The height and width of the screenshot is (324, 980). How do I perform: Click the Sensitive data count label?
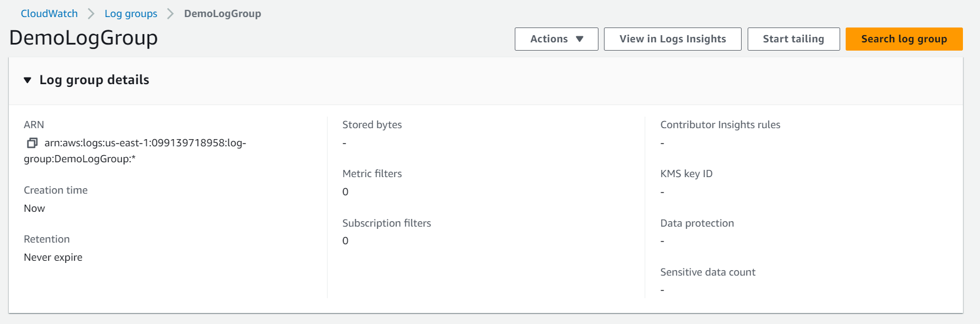pyautogui.click(x=707, y=272)
